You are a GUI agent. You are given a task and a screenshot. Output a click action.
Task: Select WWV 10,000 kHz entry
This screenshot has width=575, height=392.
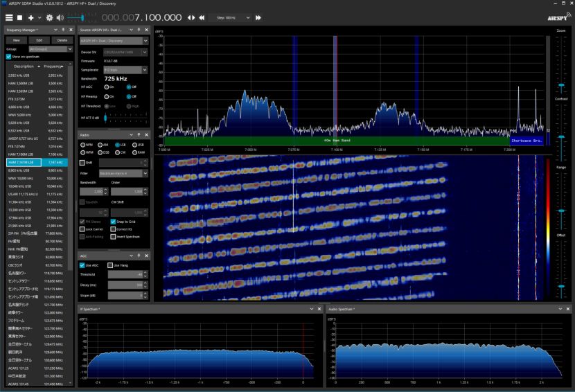tap(37, 178)
